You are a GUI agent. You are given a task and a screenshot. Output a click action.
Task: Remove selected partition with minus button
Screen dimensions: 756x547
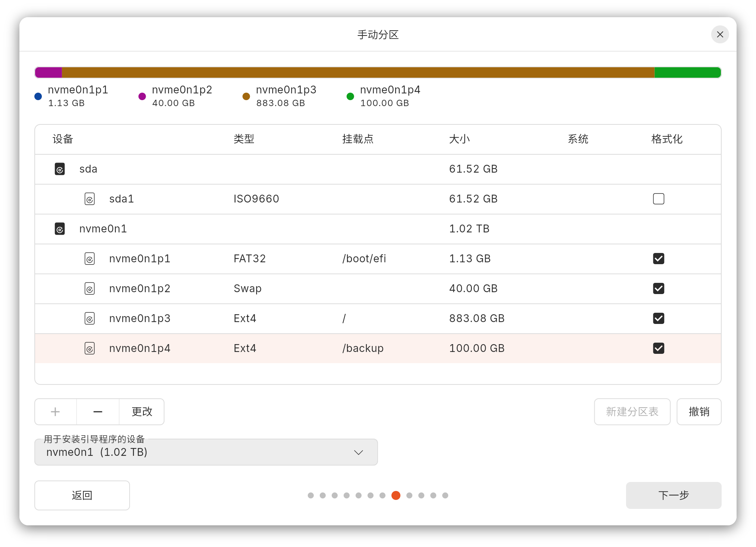coord(98,412)
